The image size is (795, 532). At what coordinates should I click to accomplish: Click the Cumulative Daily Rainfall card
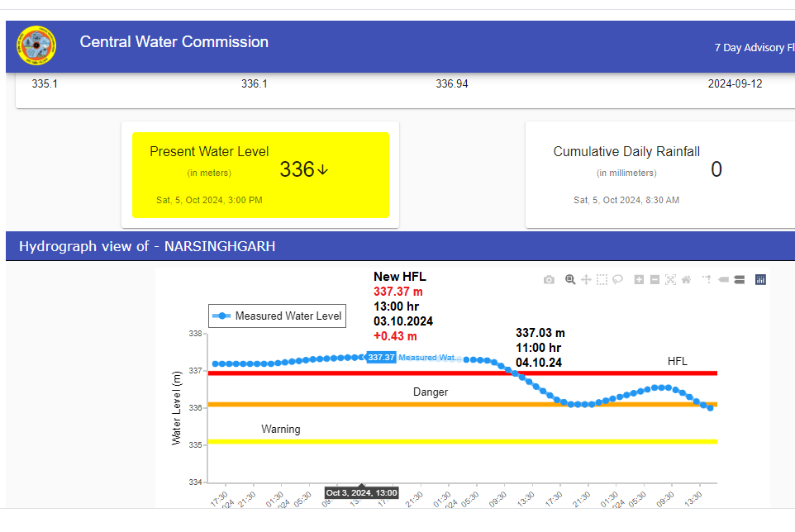(653, 175)
